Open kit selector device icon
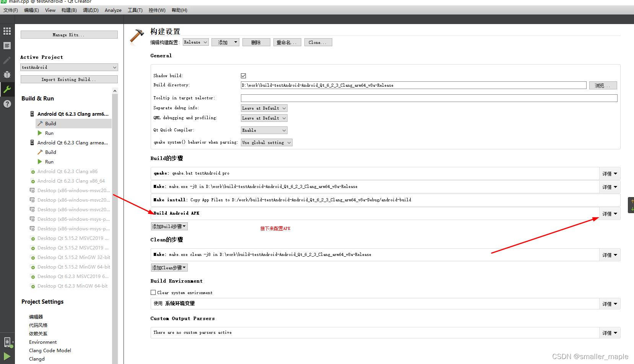The image size is (634, 364). 7,342
